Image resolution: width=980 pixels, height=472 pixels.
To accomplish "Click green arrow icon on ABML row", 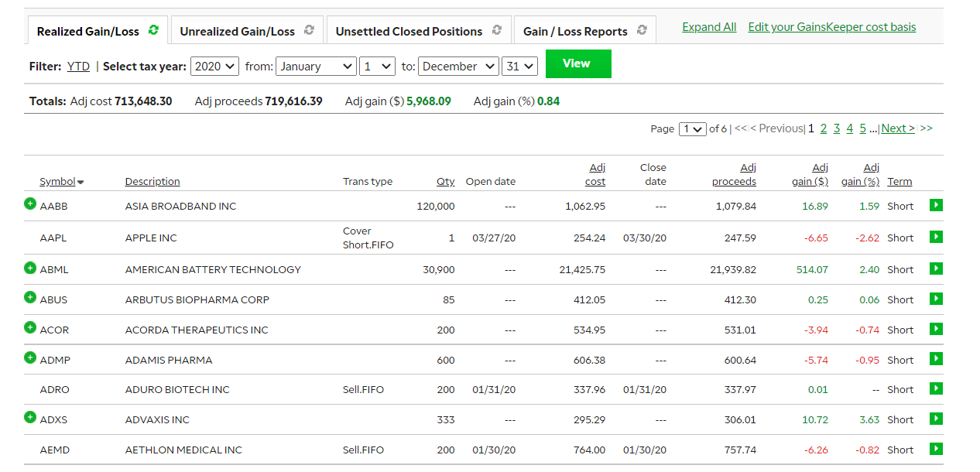I will [x=937, y=268].
